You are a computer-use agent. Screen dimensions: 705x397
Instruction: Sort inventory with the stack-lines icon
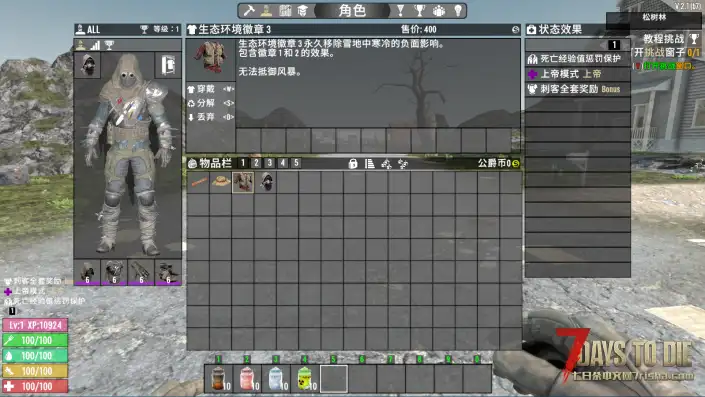pos(370,164)
